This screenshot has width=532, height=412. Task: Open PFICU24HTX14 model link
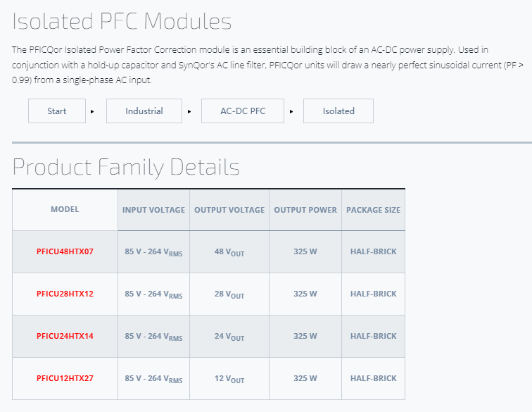tap(65, 336)
